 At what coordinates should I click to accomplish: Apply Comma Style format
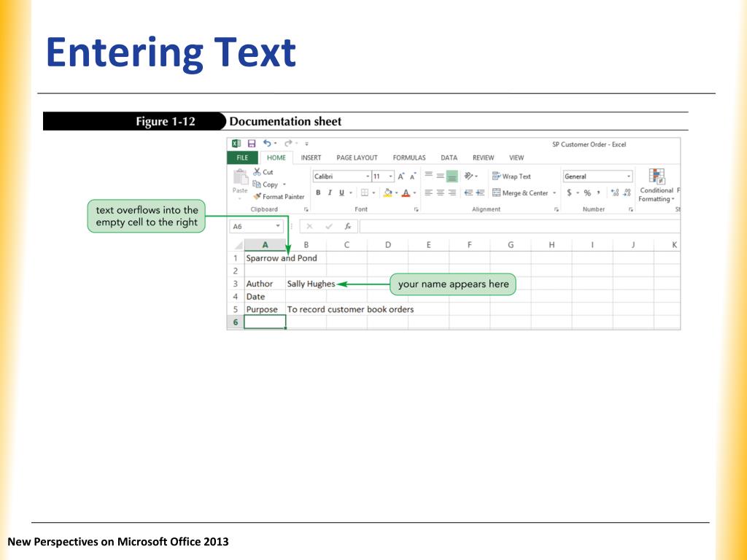point(598,192)
